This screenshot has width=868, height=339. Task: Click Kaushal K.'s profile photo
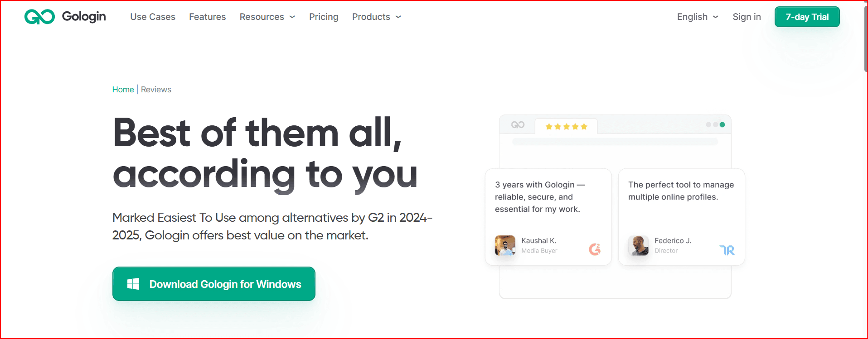point(505,245)
